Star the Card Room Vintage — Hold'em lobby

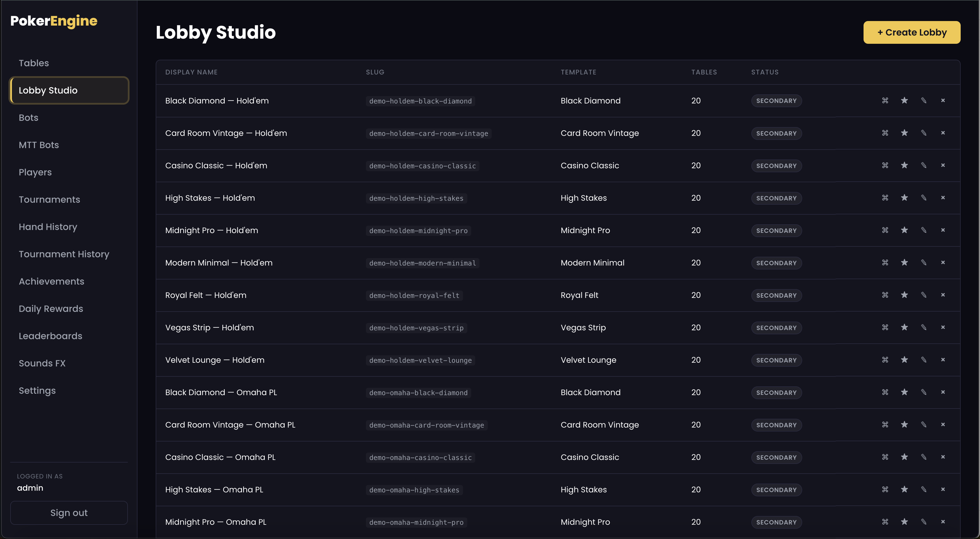pyautogui.click(x=904, y=133)
